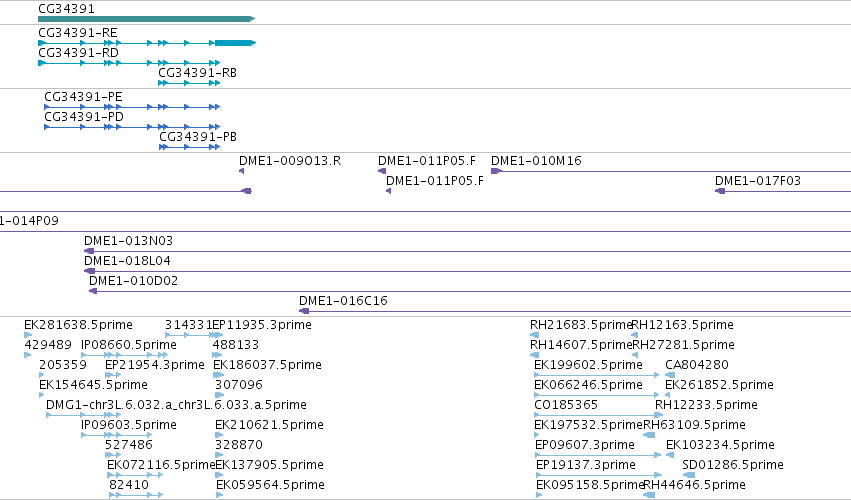Image resolution: width=851 pixels, height=500 pixels.
Task: Select the DME1-018L04 clone label
Action: 127,261
